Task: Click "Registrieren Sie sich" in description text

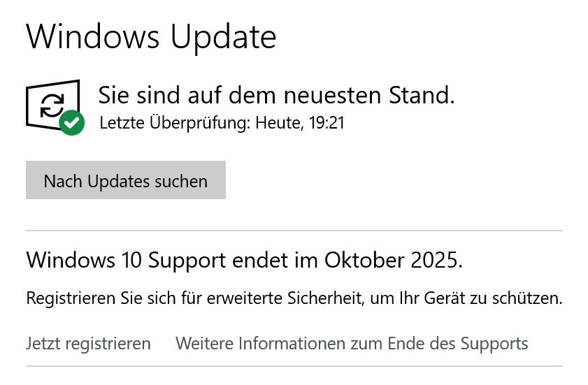Action: tap(92, 299)
